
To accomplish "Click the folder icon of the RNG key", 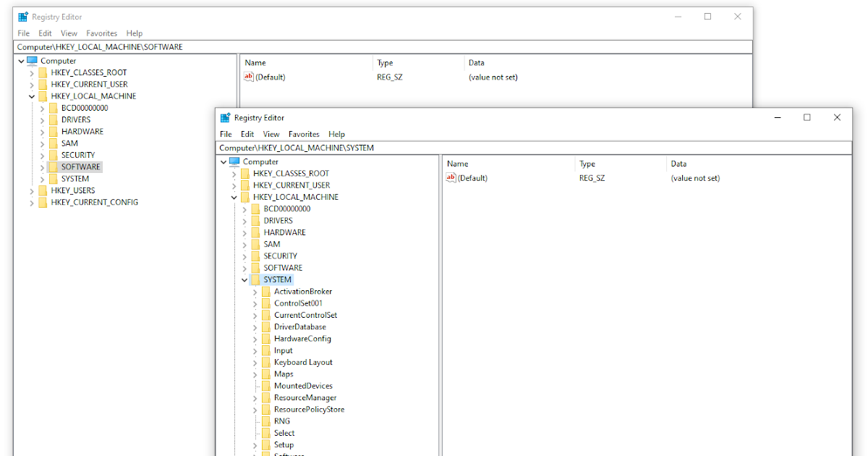I will 266,421.
